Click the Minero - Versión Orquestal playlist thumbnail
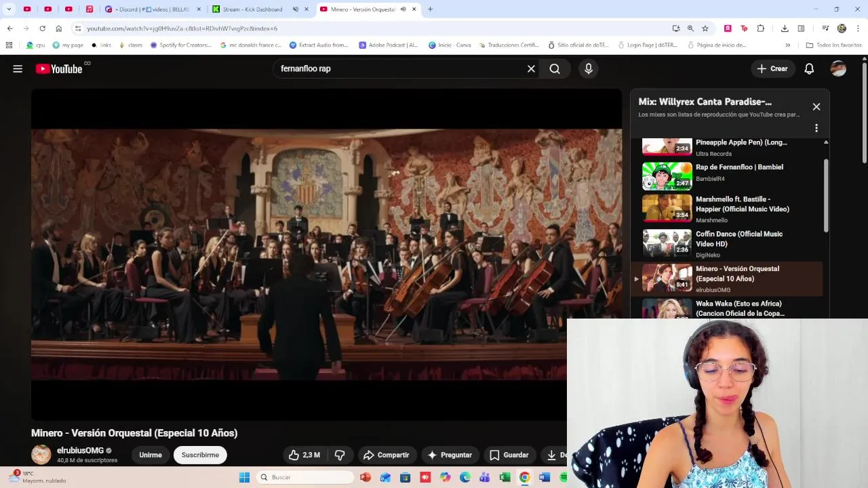The width and height of the screenshot is (868, 488). pos(667,277)
